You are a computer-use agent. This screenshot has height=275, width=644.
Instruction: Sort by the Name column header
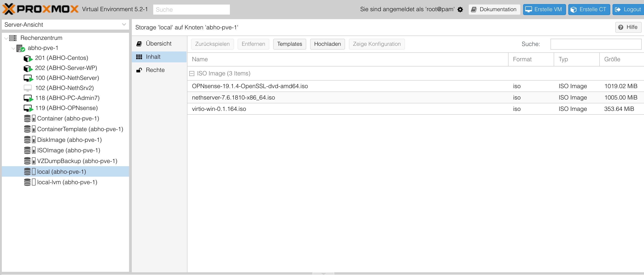(x=348, y=59)
